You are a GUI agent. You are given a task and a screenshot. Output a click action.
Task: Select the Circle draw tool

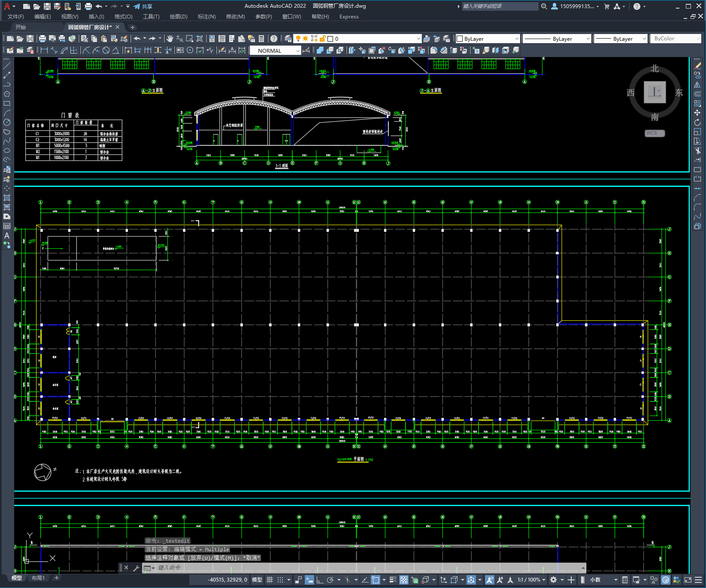[7, 122]
